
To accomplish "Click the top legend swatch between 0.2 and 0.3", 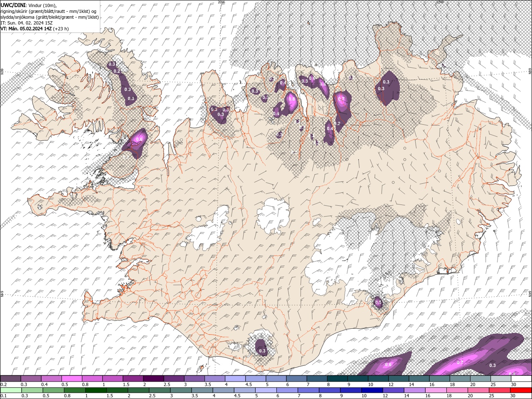I will click(x=10, y=379).
